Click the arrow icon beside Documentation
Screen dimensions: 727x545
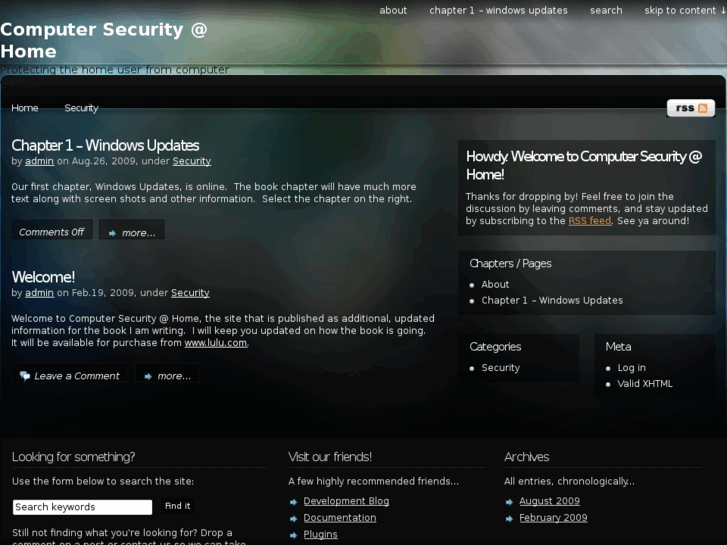click(293, 519)
